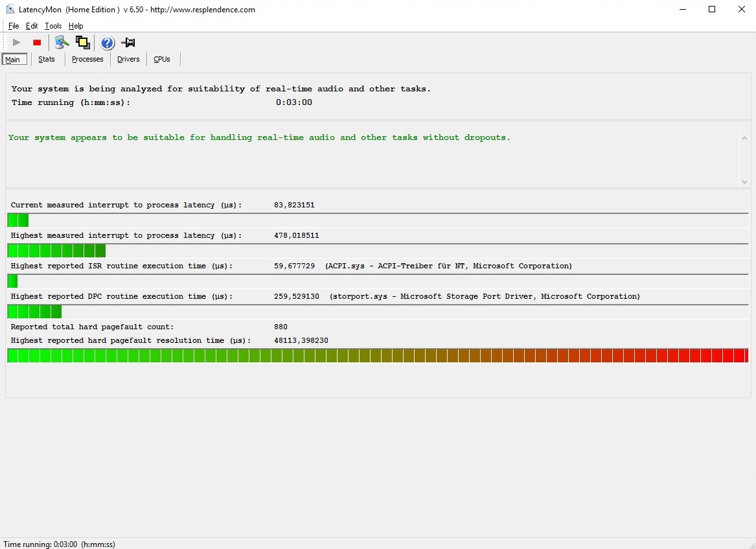The height and width of the screenshot is (549, 756).
Task: Click the ISR value 59,677729
Action: coord(294,266)
